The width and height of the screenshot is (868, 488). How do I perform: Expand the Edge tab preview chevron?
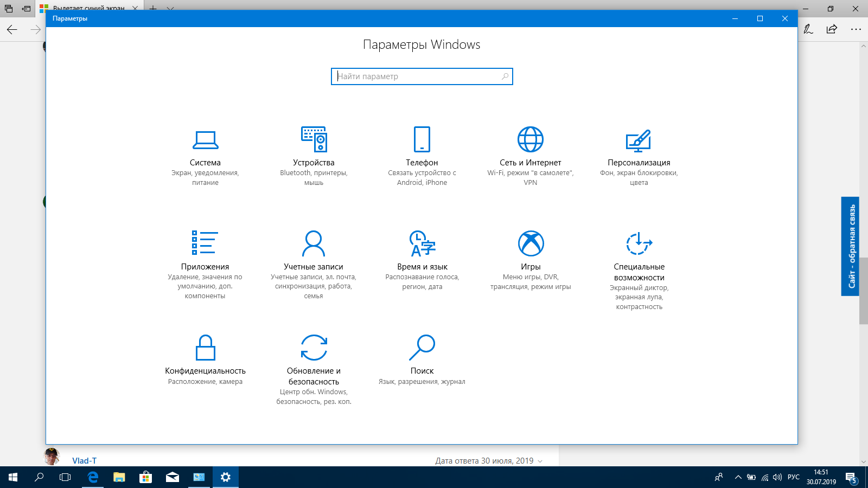point(170,8)
